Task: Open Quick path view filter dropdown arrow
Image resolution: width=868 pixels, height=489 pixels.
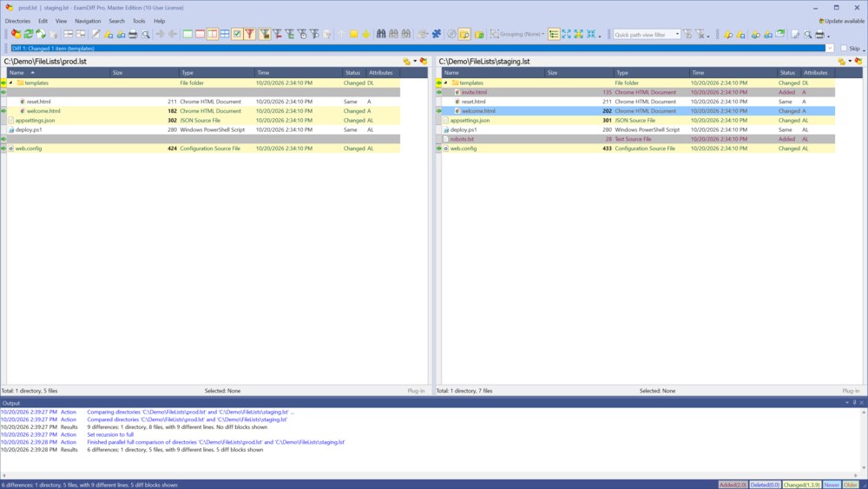Action: coord(677,35)
